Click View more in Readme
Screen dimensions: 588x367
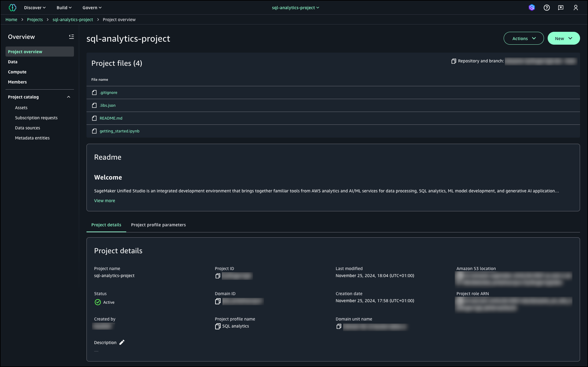(x=105, y=201)
